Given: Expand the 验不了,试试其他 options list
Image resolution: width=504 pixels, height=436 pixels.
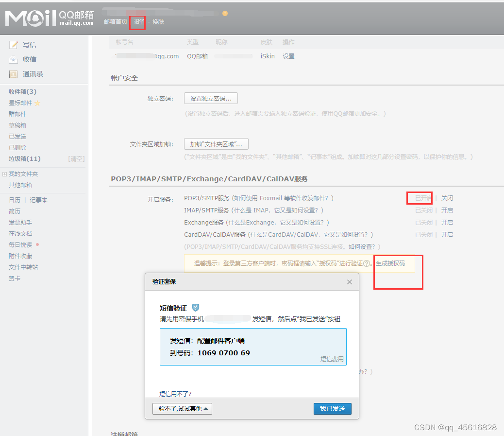Looking at the screenshot, I should pyautogui.click(x=182, y=408).
